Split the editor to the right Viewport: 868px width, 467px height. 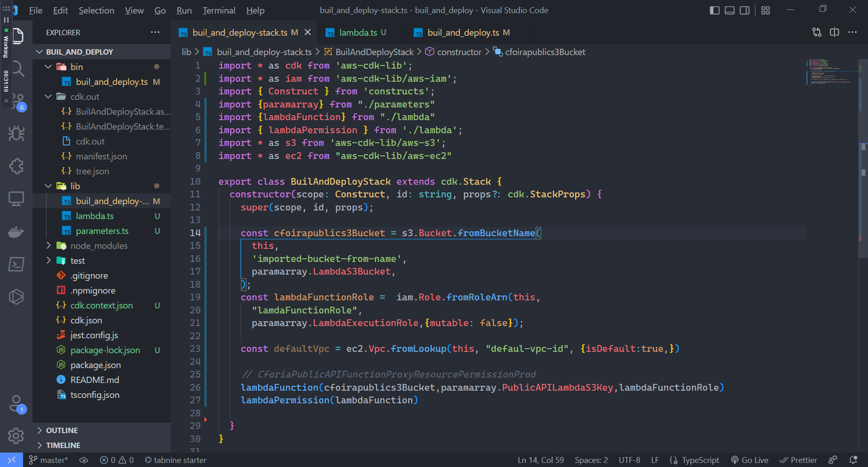835,32
